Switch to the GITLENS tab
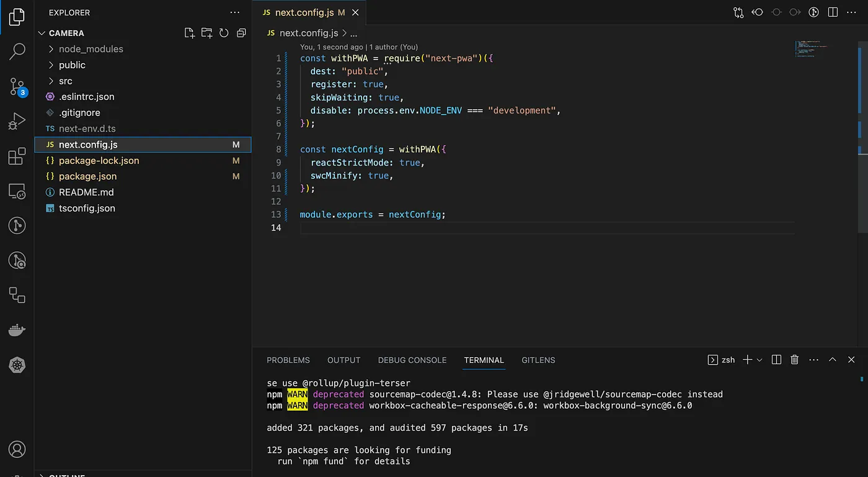This screenshot has width=868, height=477. point(538,360)
